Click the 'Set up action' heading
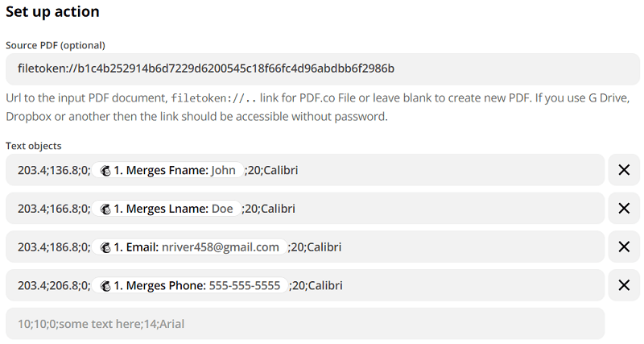The image size is (644, 344). 53,12
